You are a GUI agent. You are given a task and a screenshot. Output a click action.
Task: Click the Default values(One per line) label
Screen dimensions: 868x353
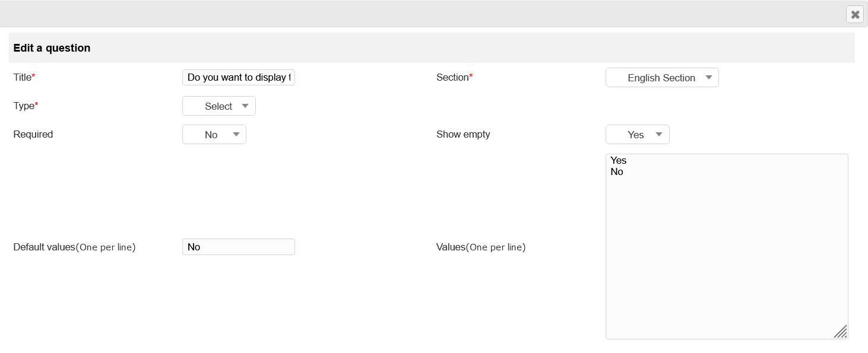pos(74,247)
